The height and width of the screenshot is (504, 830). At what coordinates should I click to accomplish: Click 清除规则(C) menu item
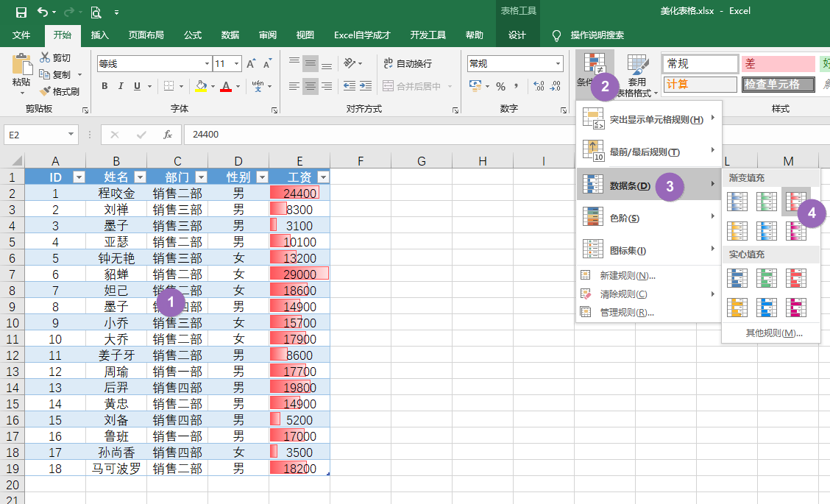coord(649,294)
